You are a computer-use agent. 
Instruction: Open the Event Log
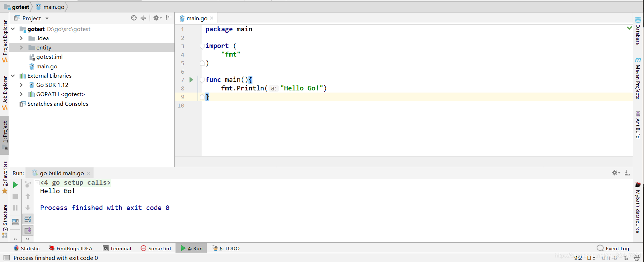pos(613,248)
